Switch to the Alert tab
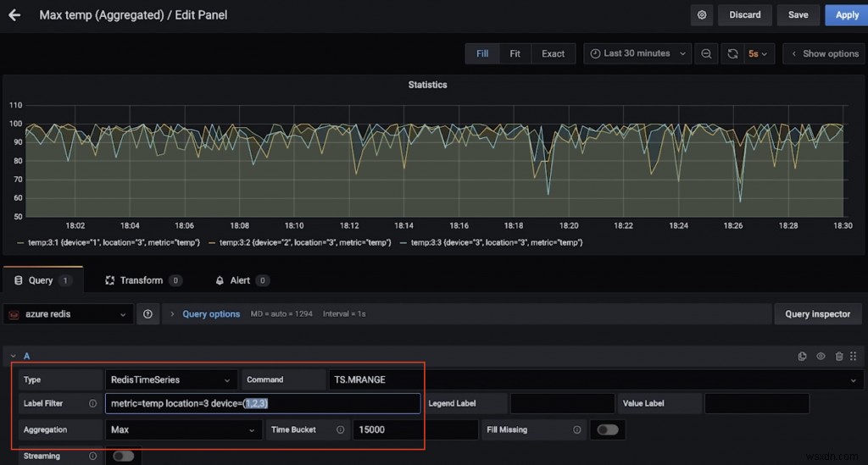 241,280
